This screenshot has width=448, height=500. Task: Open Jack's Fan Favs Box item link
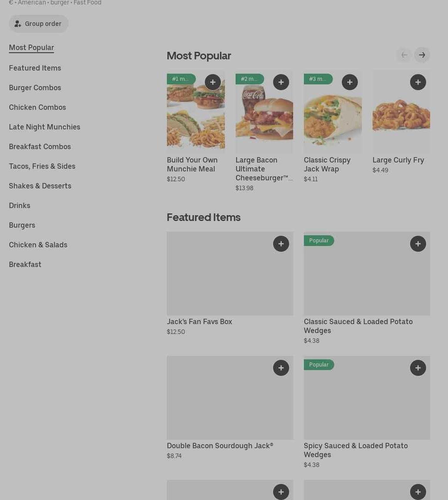click(x=199, y=321)
